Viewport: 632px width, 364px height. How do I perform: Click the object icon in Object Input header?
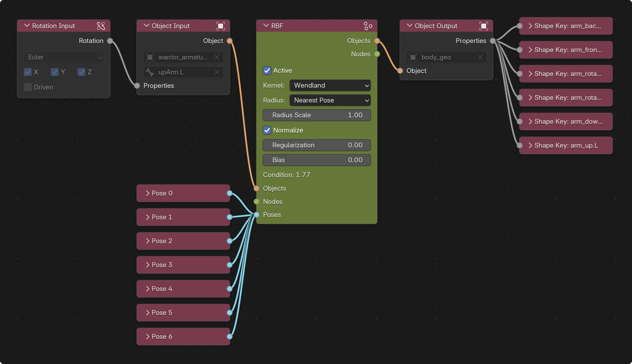pos(221,26)
